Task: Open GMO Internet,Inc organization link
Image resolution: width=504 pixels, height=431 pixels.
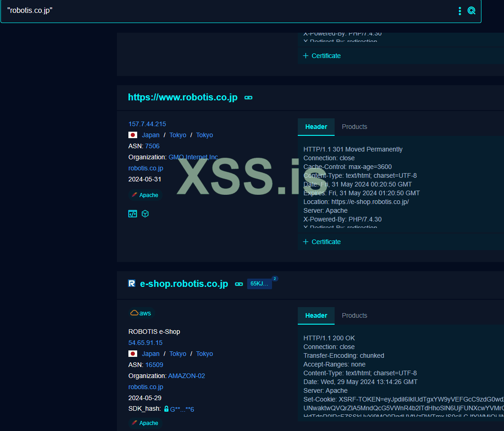Action: (x=193, y=157)
